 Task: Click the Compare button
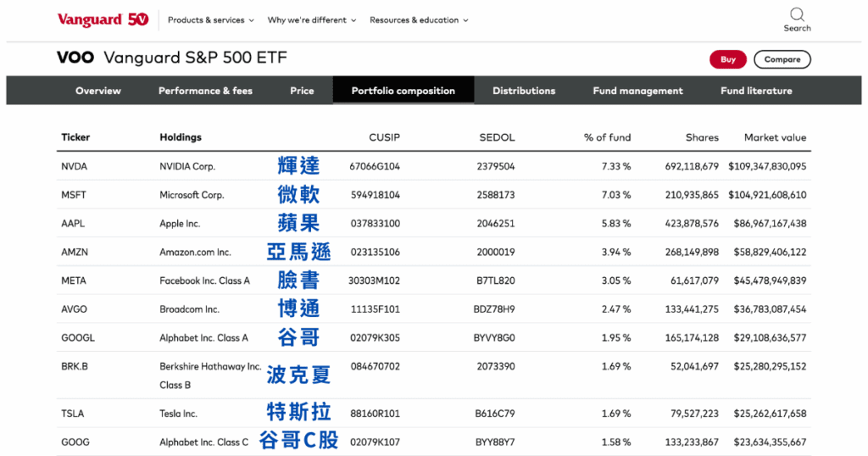coord(782,59)
